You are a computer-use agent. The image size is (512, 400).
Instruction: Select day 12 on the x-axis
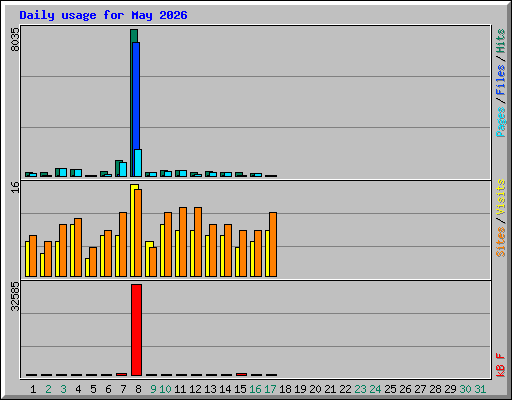(195, 389)
